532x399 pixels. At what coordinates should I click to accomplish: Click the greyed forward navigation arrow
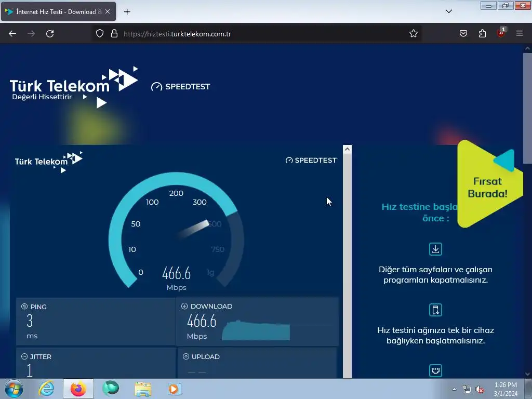31,34
